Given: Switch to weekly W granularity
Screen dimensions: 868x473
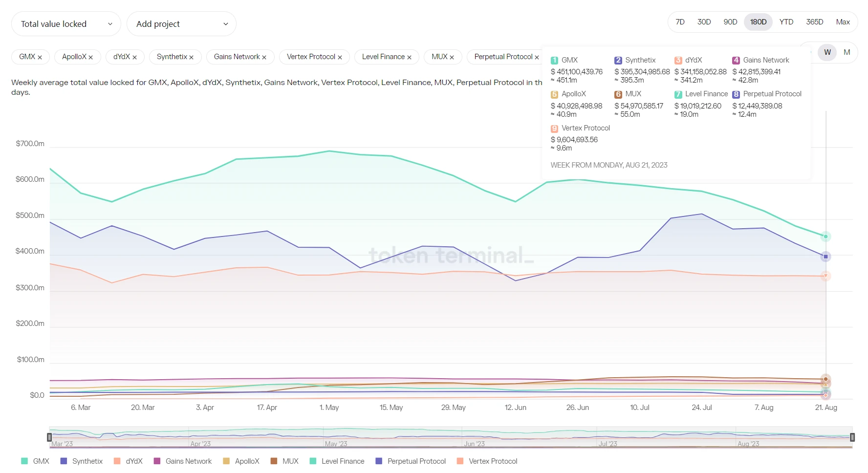Looking at the screenshot, I should (x=827, y=52).
